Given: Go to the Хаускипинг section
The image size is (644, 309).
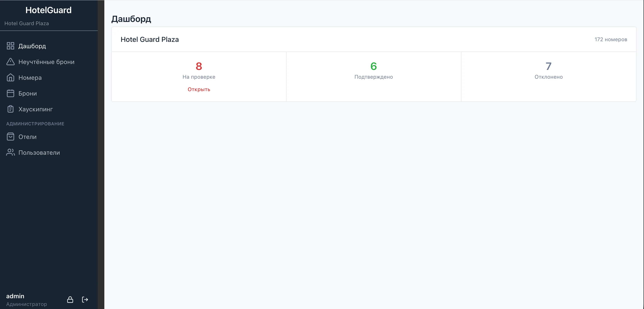Looking at the screenshot, I should click(x=36, y=109).
